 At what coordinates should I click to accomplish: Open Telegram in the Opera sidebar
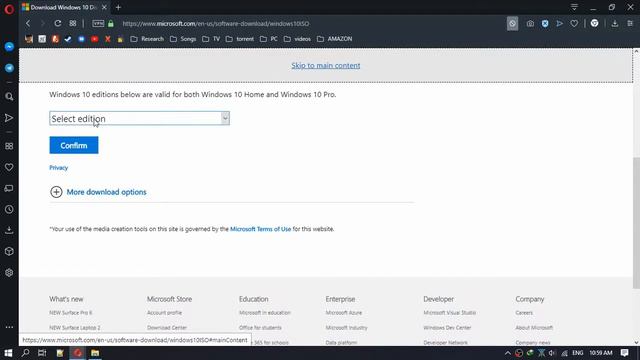click(x=9, y=68)
